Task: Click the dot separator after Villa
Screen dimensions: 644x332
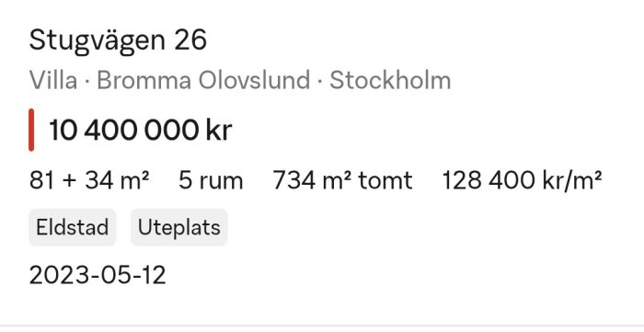Action: [87, 81]
